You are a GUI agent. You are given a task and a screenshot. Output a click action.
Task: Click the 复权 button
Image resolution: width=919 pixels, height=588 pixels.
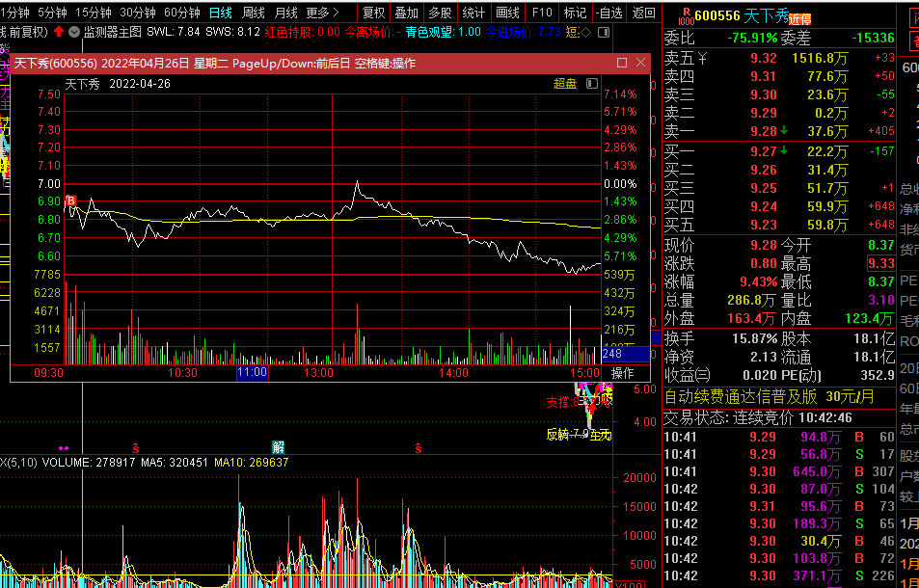point(373,13)
